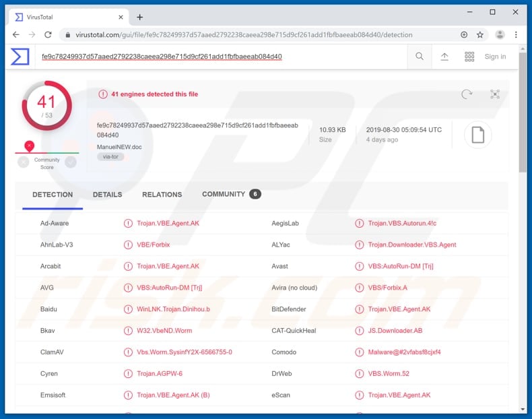532x419 pixels.
Task: Click browser back arrow
Action: click(x=15, y=34)
